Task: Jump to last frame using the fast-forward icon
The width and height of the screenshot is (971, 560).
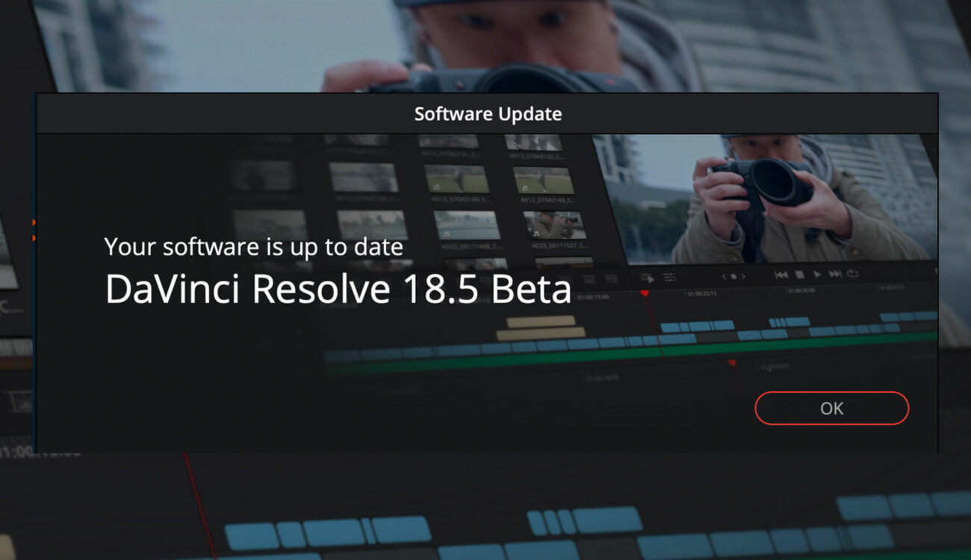Action: (x=834, y=274)
